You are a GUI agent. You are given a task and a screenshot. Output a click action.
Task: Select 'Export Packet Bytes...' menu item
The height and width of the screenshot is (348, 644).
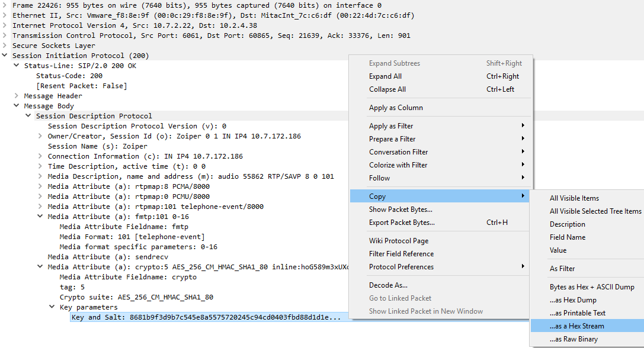coord(402,223)
